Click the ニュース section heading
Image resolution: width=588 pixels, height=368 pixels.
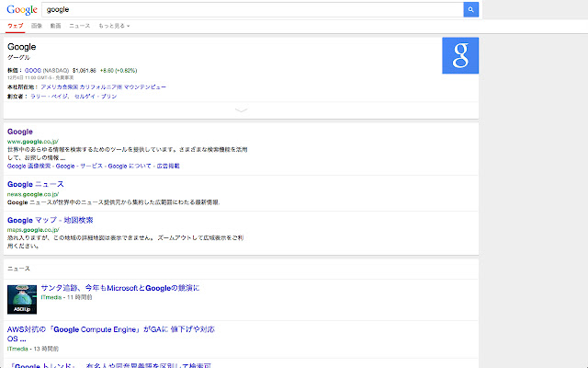pyautogui.click(x=18, y=269)
